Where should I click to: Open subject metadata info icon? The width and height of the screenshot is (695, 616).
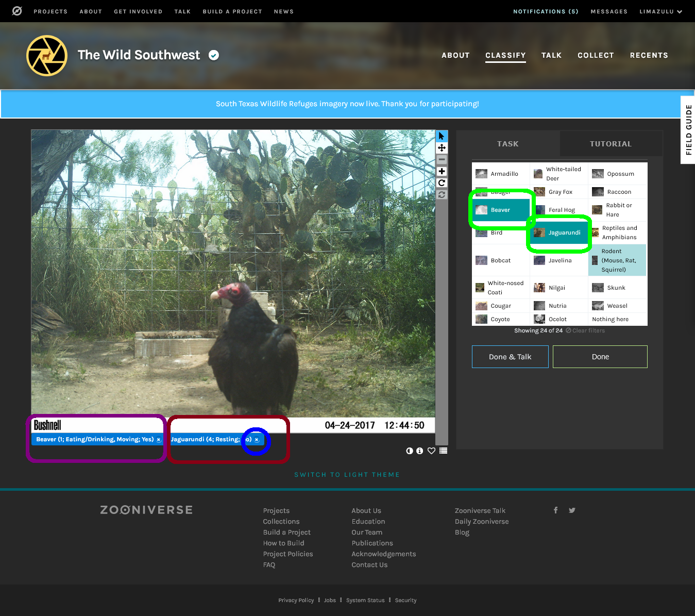point(420,451)
